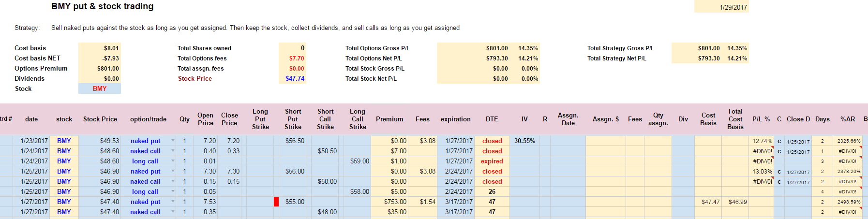Click the 'Long Call Strike' column header
The width and height of the screenshot is (868, 219).
click(358, 119)
